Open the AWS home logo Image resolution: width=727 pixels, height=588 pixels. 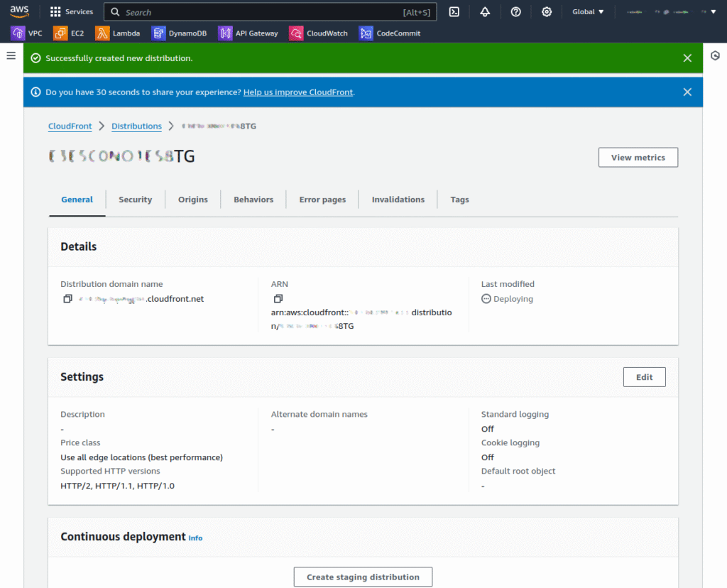tap(19, 11)
